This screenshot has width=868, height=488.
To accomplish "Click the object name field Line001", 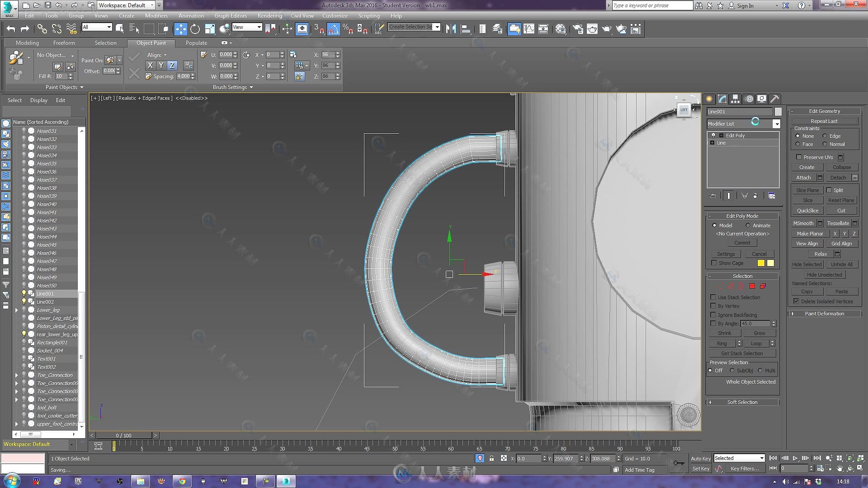I will (740, 112).
